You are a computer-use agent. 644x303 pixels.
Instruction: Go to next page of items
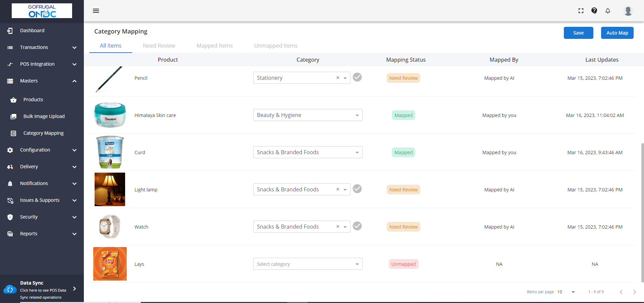[634, 292]
